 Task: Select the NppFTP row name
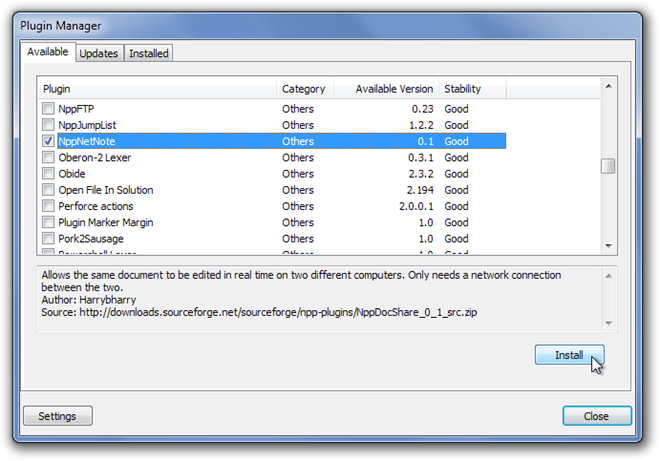pyautogui.click(x=76, y=109)
